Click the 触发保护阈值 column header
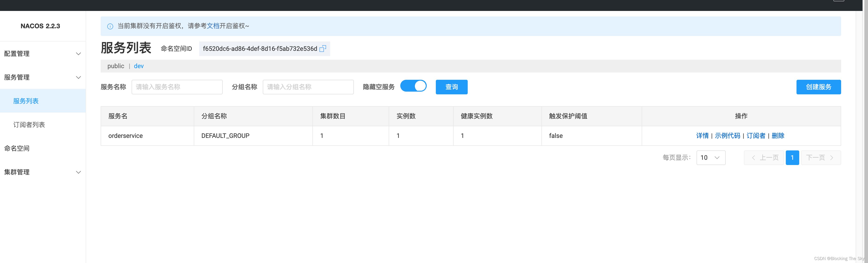 [591, 116]
